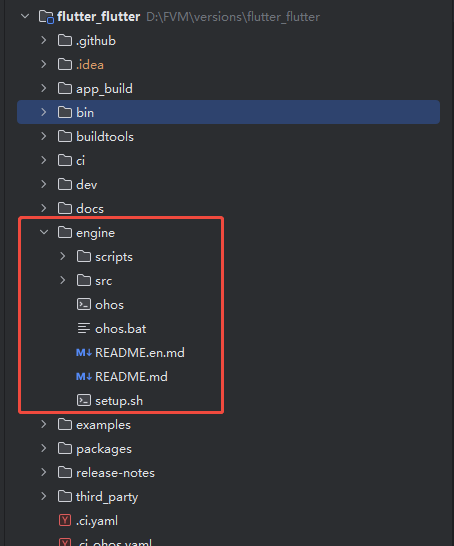Click the flutter_flutter project module icon
Viewport: 454px width, 546px height.
coord(46,17)
